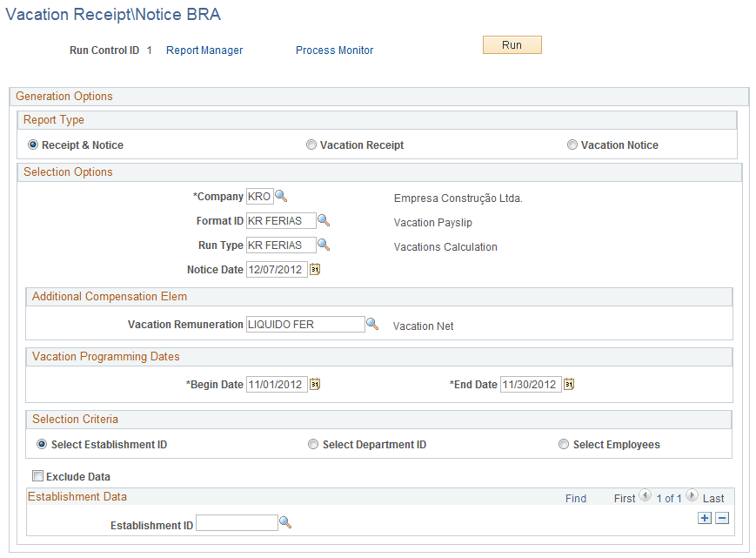The width and height of the screenshot is (756, 558).
Task: Click the Establishment ID input field
Action: (237, 523)
